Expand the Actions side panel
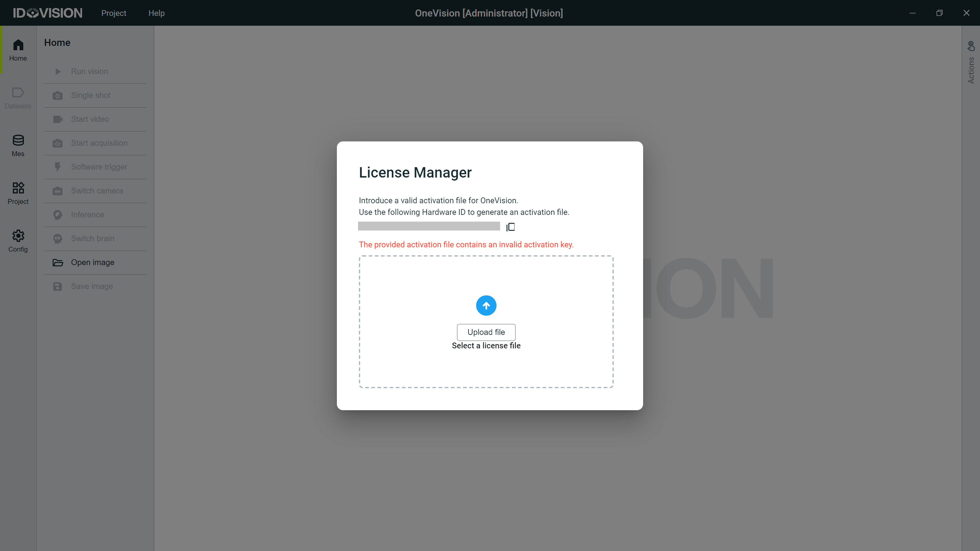980x551 pixels. click(971, 62)
